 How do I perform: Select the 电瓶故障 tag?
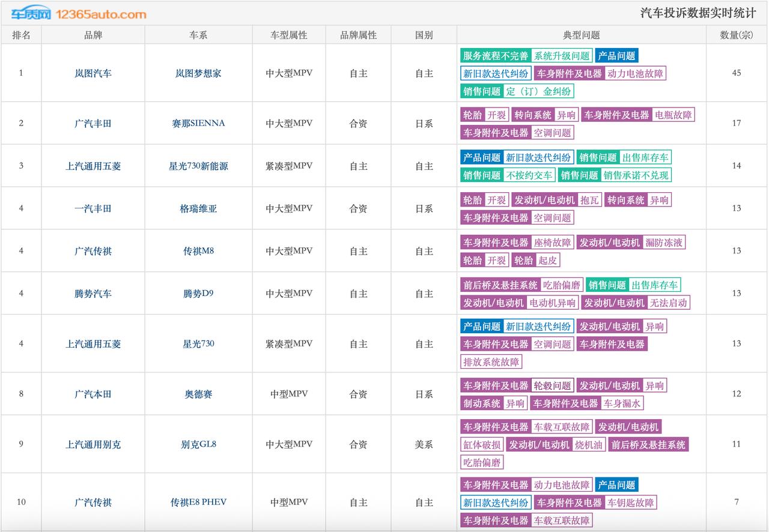(x=673, y=115)
